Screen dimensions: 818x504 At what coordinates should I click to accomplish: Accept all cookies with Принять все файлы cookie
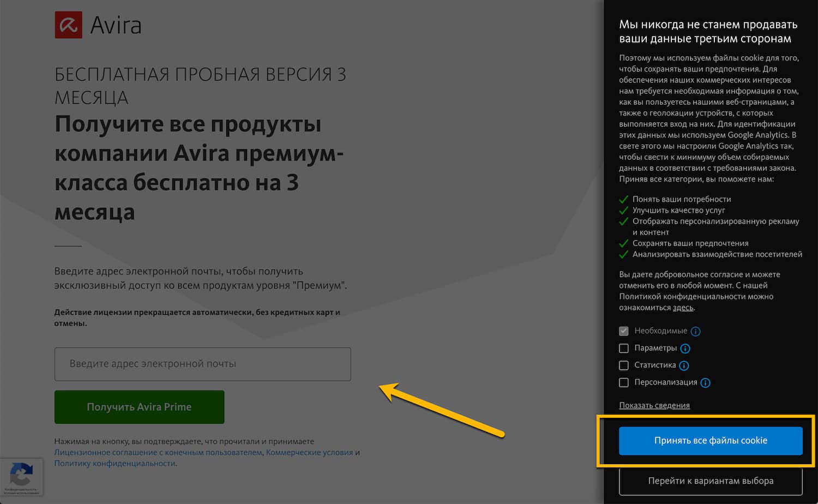coord(711,441)
